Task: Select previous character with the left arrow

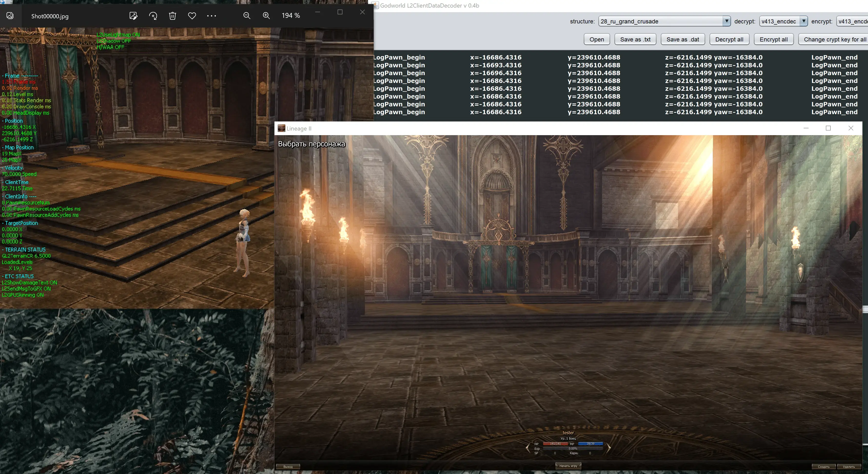Action: coord(528,448)
